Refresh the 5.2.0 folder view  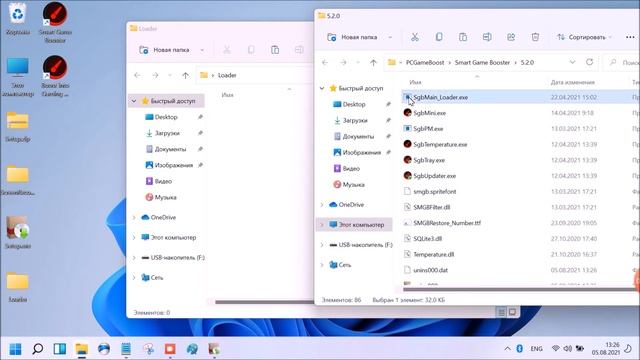coord(589,62)
